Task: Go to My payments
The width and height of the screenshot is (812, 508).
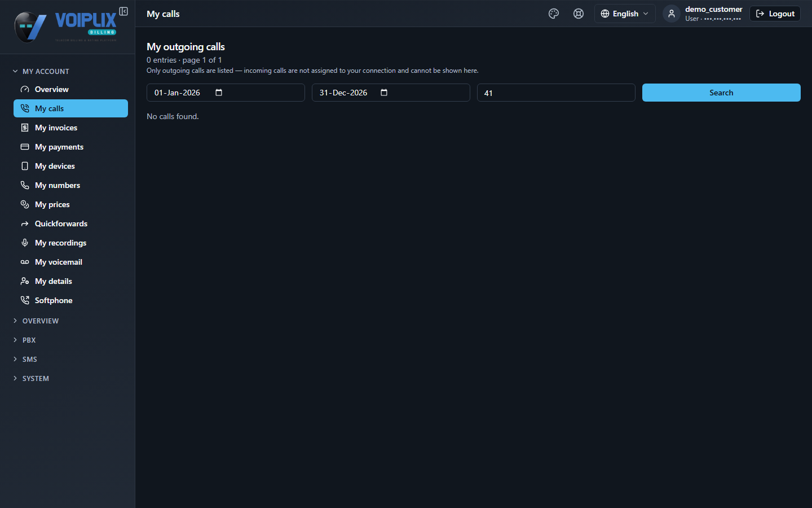Action: point(70,147)
